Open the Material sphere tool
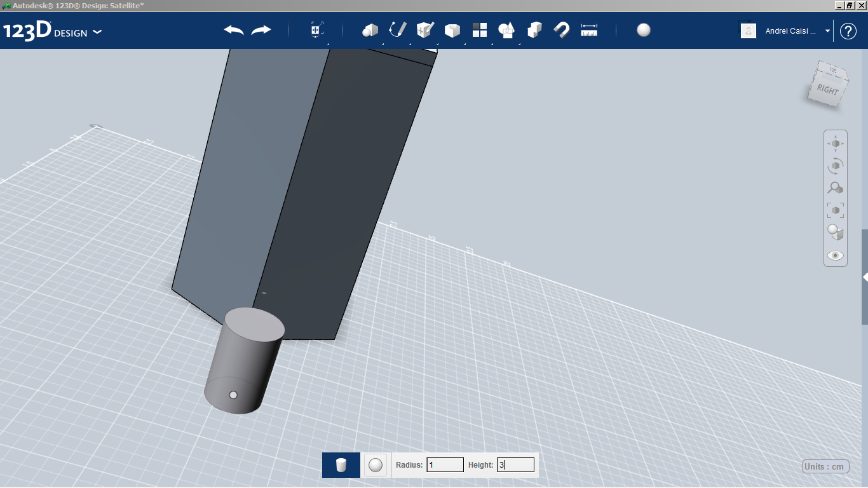This screenshot has width=868, height=488. pos(644,30)
